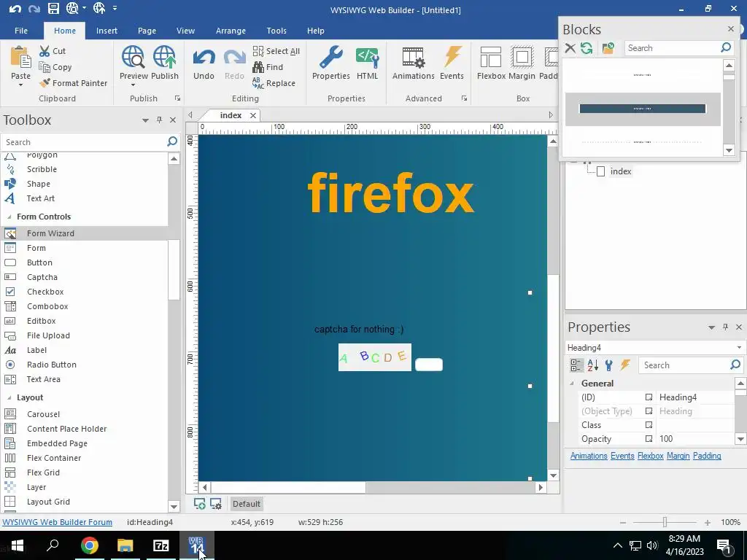Open the Replace tool
747x560 pixels.
click(274, 83)
